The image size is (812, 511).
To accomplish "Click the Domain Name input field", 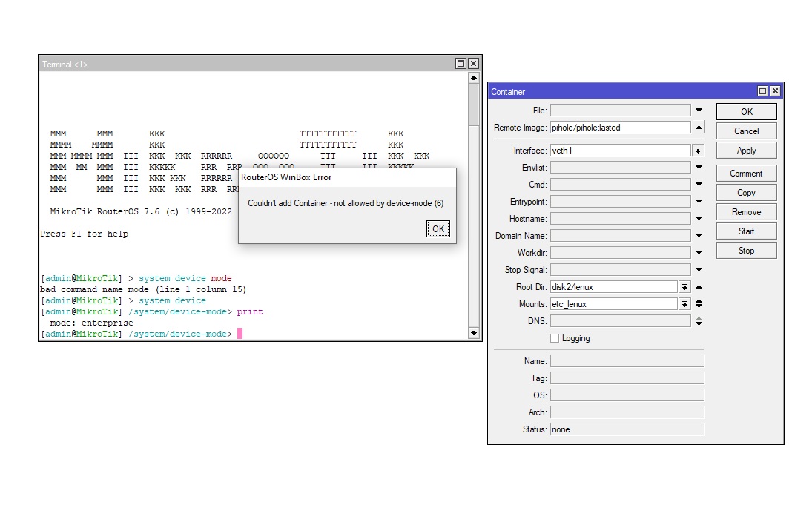I will pyautogui.click(x=621, y=236).
